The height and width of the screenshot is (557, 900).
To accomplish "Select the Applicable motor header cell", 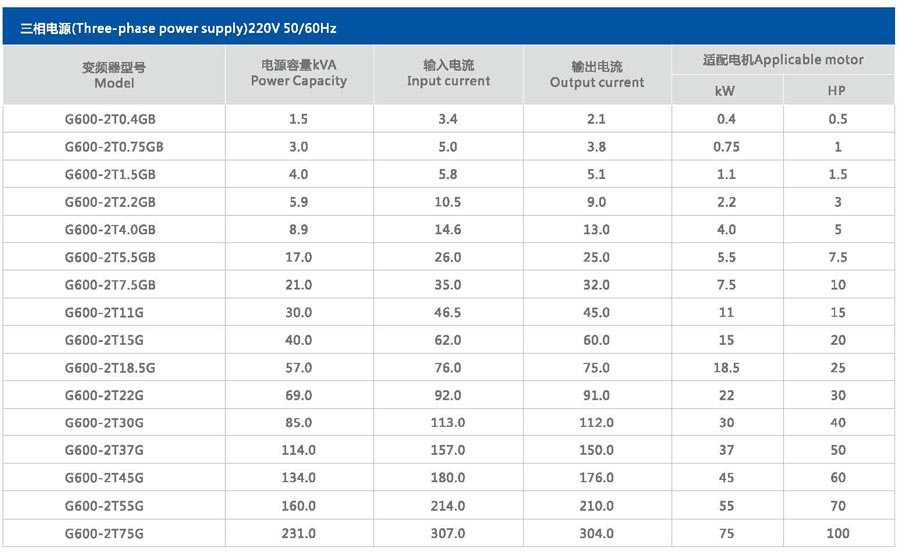I will [x=783, y=59].
